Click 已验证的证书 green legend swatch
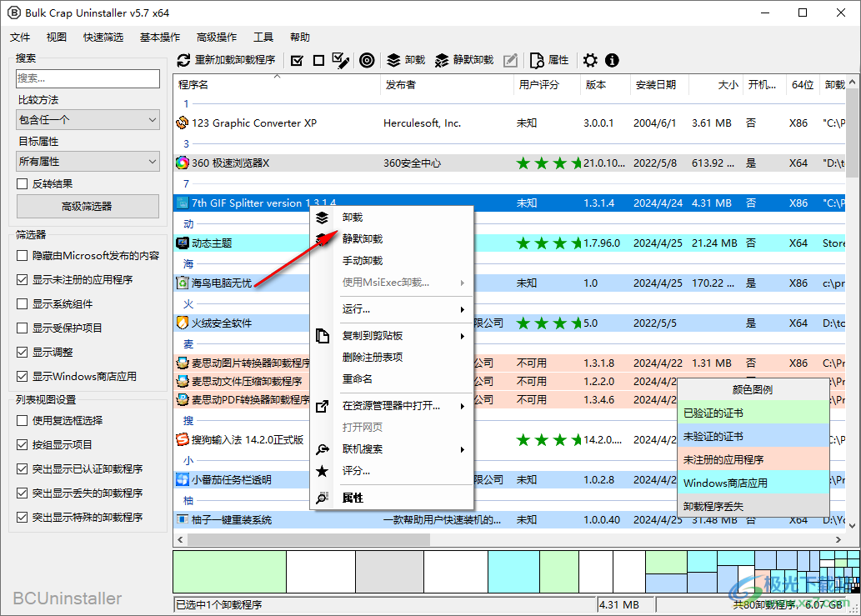Screen dimensions: 861x616 [x=753, y=413]
